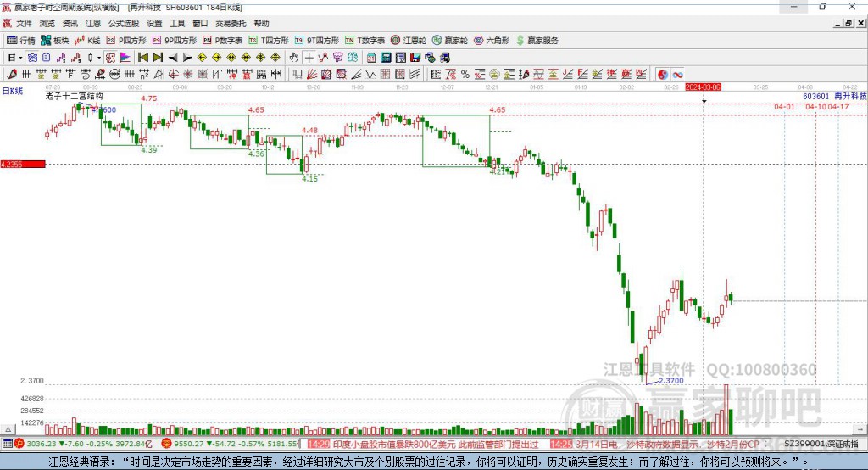Click the 603601 再升科技 stock label
Viewport: 868px width, 470px height.
(x=835, y=96)
